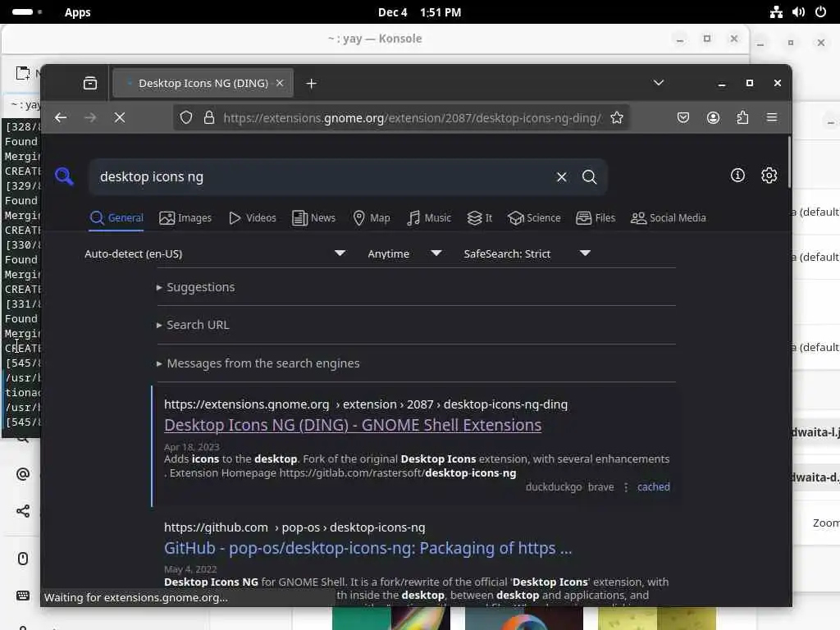Open the Dec 4 clock calendar

pyautogui.click(x=419, y=12)
